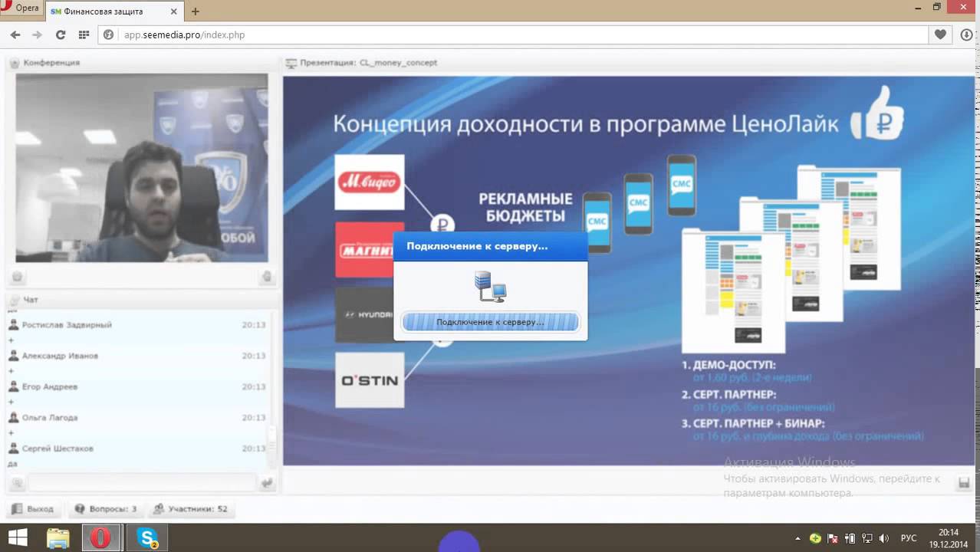This screenshot has height=552, width=980.
Task: Click the microphone button below video right
Action: tap(267, 277)
